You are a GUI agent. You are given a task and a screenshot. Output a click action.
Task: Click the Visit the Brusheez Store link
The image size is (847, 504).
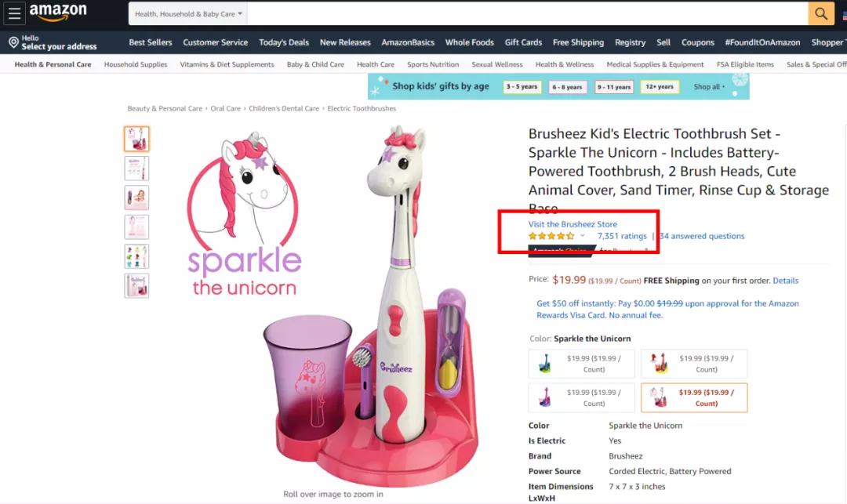[x=573, y=224]
